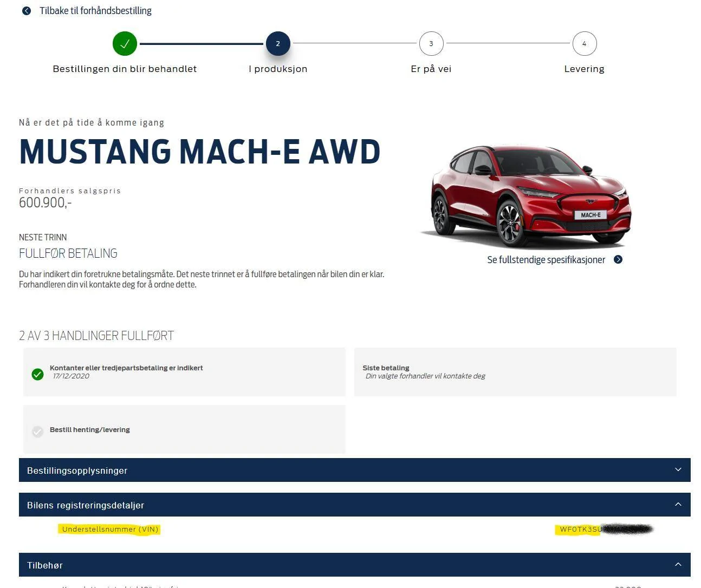Viewport: 701px width, 588px height.
Task: Click Understellsnummer (VIN) label
Action: click(110, 529)
